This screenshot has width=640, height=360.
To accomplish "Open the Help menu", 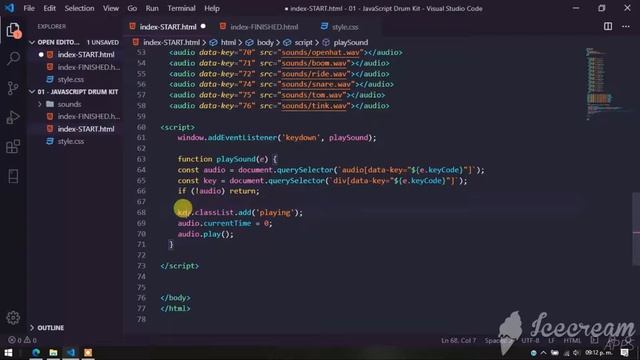I will [212, 8].
